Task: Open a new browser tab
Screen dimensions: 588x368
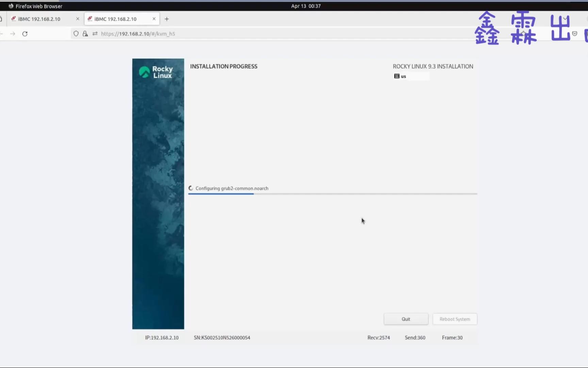Action: (x=167, y=19)
